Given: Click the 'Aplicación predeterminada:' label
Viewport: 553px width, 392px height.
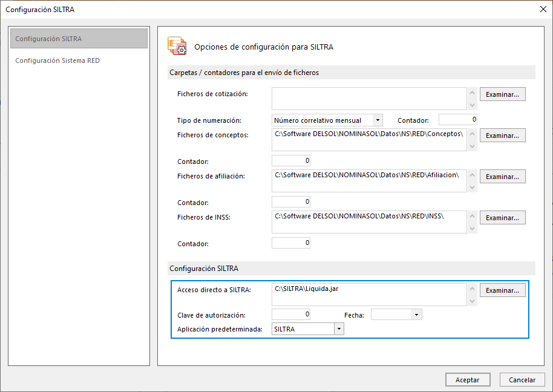Looking at the screenshot, I should tap(220, 329).
